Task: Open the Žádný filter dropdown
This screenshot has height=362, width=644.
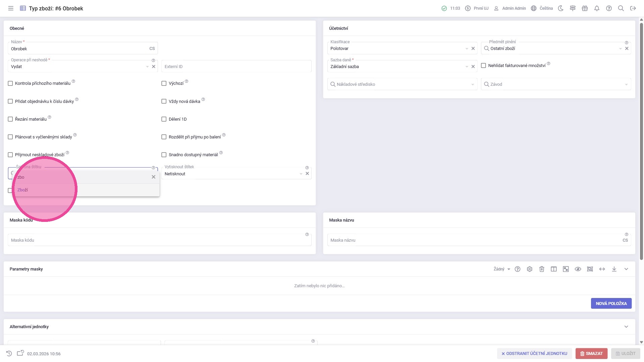Action: coord(502,269)
